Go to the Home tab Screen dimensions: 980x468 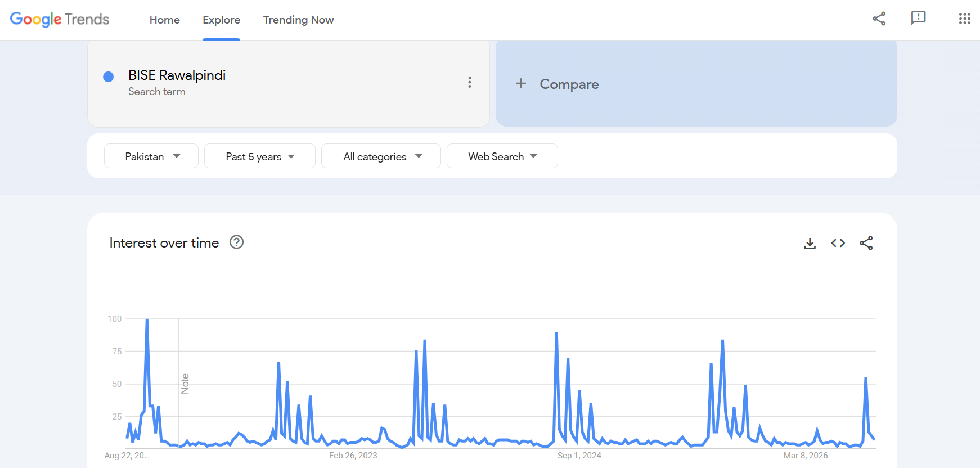pyautogui.click(x=165, y=20)
